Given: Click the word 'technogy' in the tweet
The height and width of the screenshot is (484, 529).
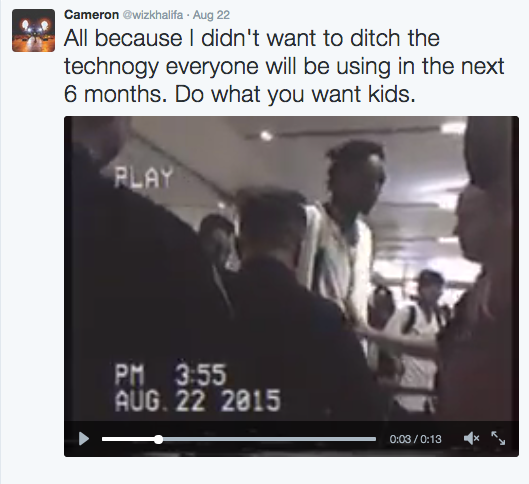Looking at the screenshot, I should (111, 66).
